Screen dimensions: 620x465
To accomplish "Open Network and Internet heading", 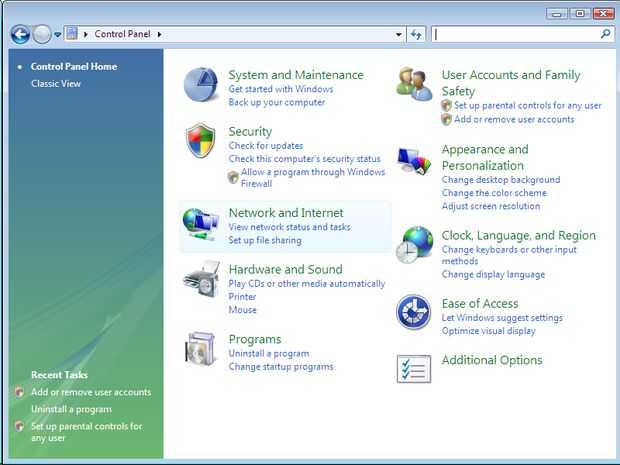I will coord(286,213).
